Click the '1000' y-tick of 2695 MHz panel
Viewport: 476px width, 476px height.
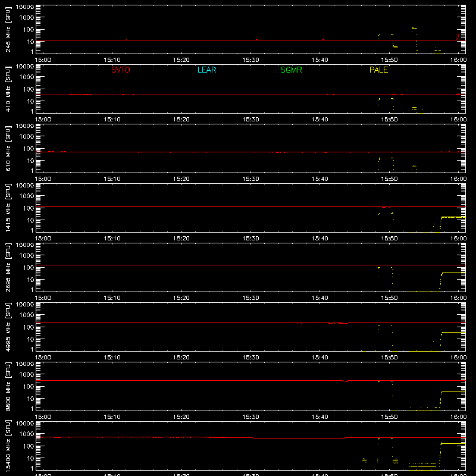click(x=27, y=255)
